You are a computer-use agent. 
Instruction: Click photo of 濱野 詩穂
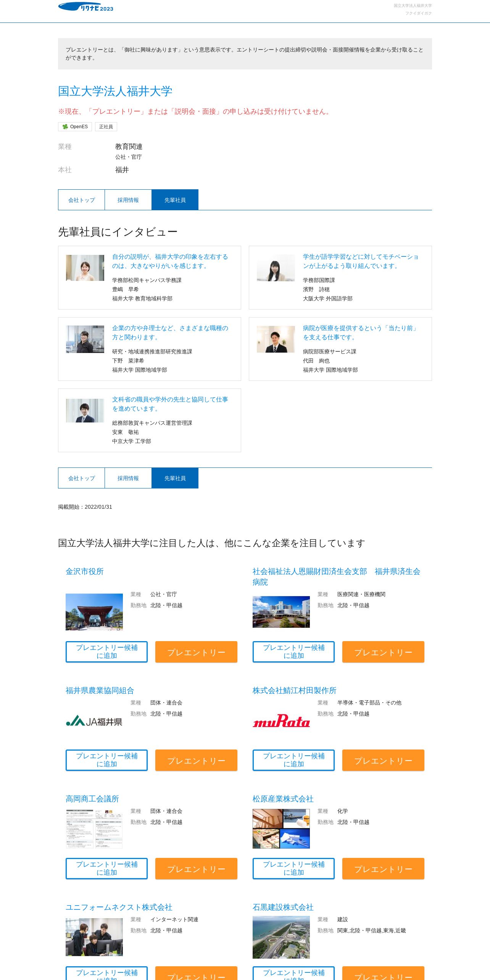[276, 268]
